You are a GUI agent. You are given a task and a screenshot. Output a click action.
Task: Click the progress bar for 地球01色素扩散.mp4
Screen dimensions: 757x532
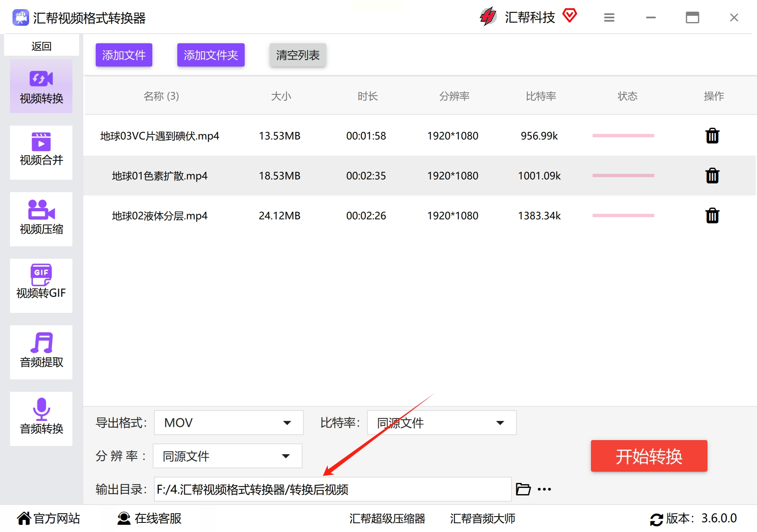click(x=623, y=176)
